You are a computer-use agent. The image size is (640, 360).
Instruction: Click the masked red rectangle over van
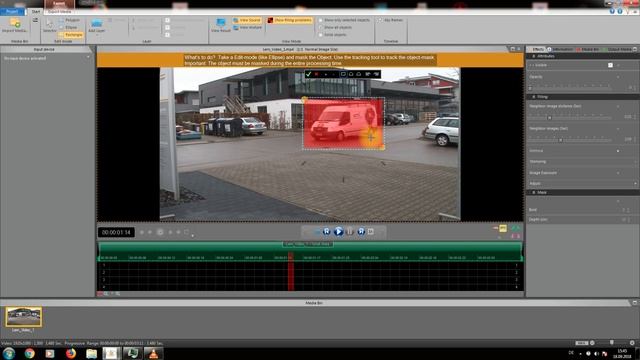click(343, 124)
